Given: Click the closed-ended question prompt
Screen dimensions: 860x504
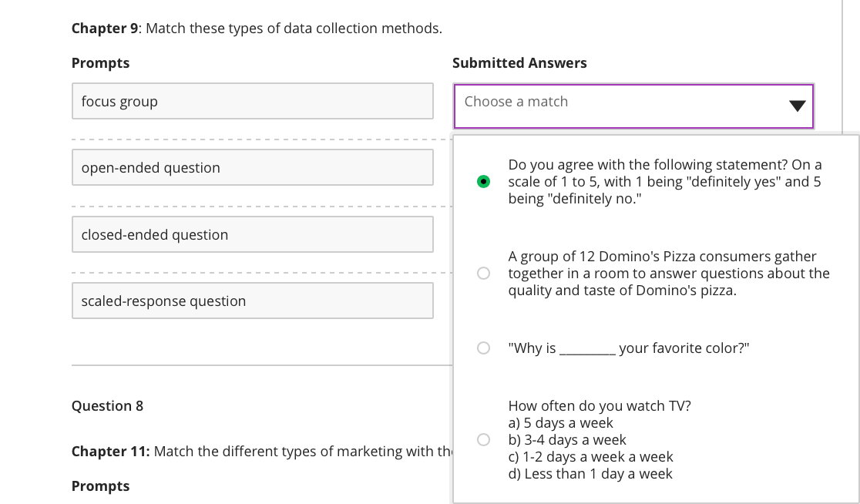Looking at the screenshot, I should pos(252,234).
